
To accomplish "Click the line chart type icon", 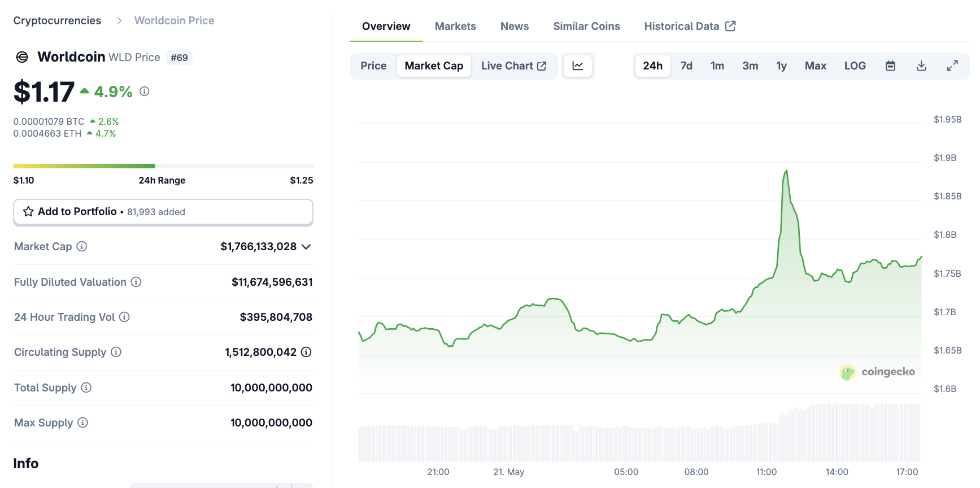I will click(578, 66).
